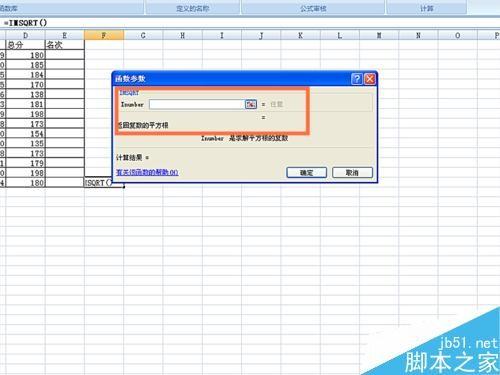
Task: Select column M header
Action: point(379,35)
